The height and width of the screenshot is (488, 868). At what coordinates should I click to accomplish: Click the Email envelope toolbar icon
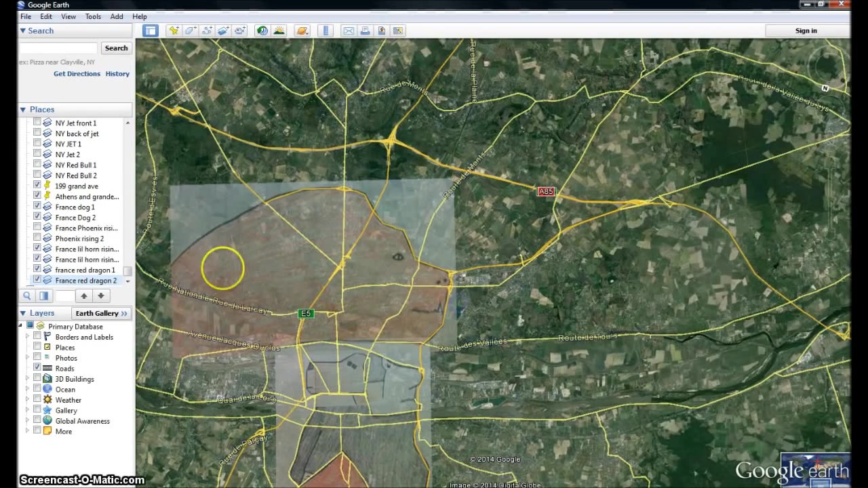point(349,30)
